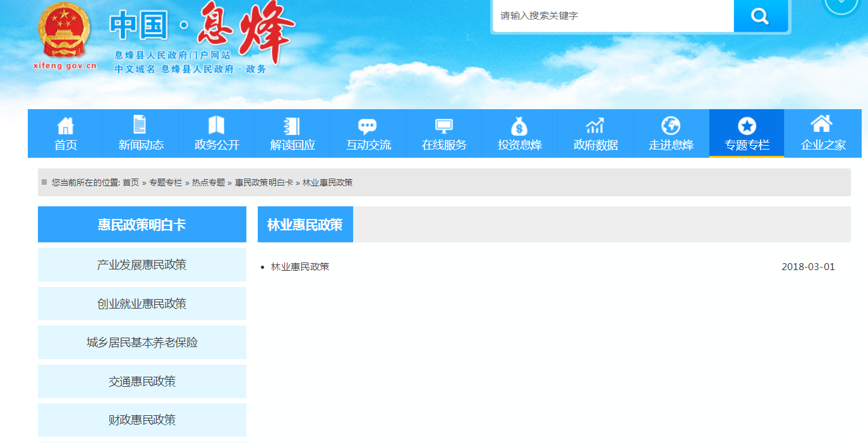Image resolution: width=868 pixels, height=443 pixels.
Task: Click the 政务公开 book icon
Action: pos(217,125)
